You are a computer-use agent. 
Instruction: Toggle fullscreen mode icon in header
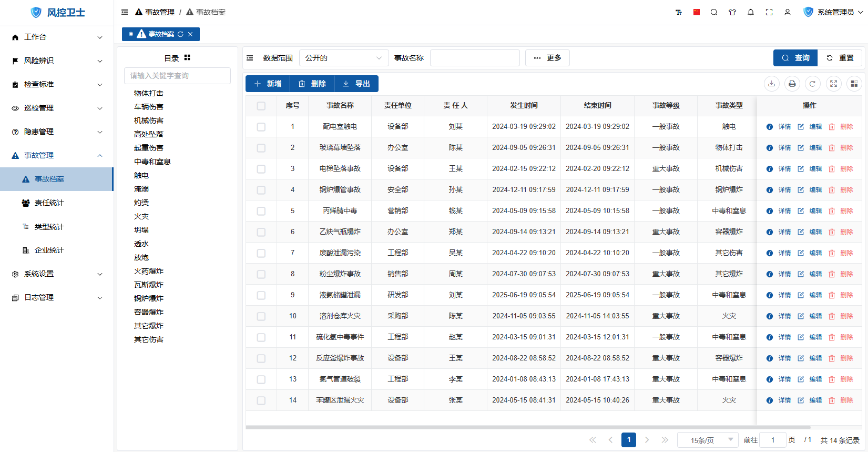[769, 12]
